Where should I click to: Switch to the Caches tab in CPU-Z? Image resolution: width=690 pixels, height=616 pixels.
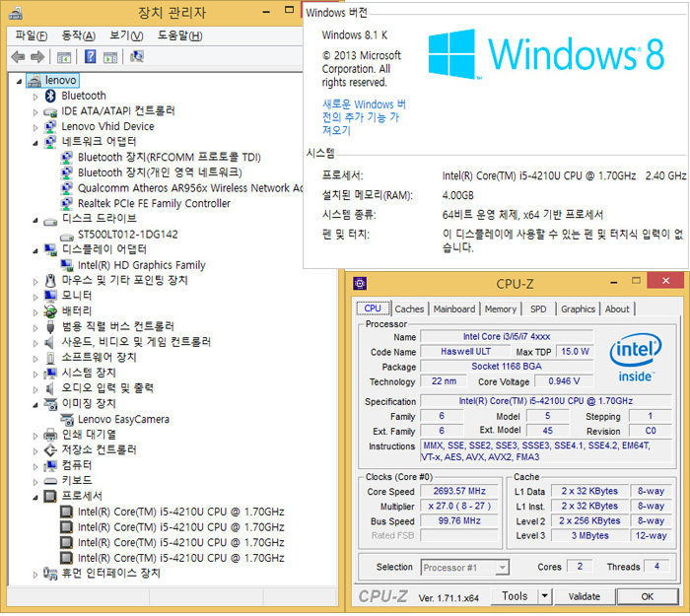pyautogui.click(x=409, y=308)
